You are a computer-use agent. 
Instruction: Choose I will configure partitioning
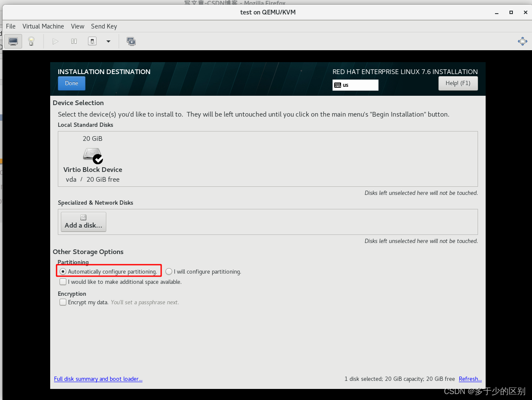click(x=203, y=271)
